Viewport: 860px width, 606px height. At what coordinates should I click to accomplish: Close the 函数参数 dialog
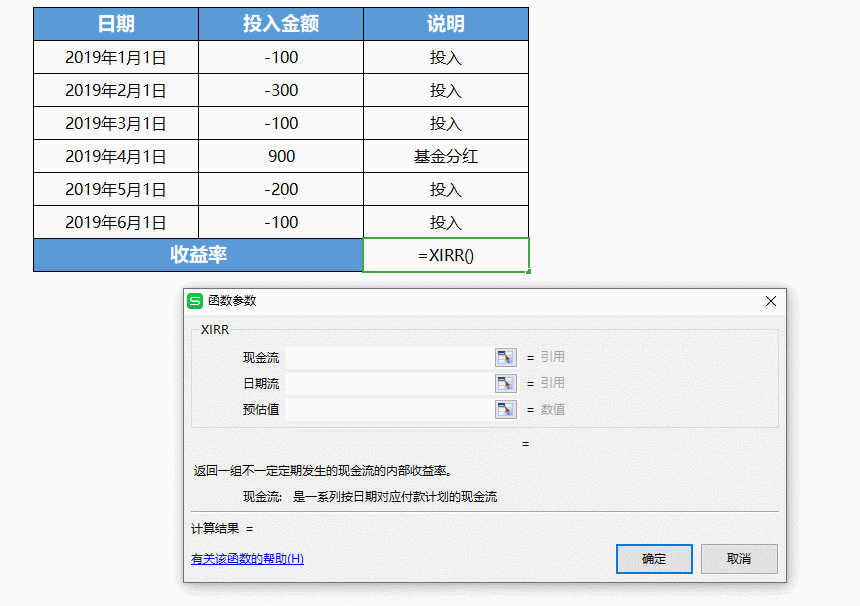771,301
